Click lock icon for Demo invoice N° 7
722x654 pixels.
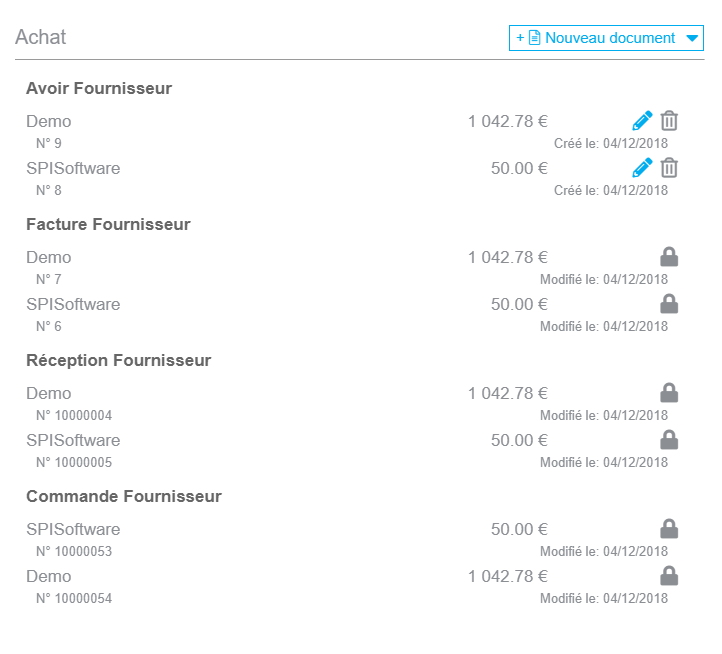669,257
